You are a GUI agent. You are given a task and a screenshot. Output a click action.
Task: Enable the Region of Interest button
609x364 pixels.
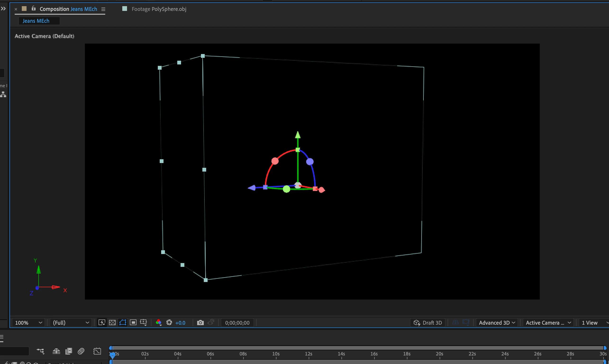[x=133, y=323]
